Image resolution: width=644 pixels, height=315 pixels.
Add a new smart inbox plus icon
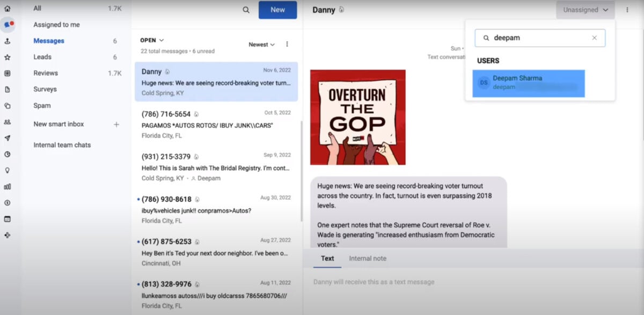click(x=116, y=124)
